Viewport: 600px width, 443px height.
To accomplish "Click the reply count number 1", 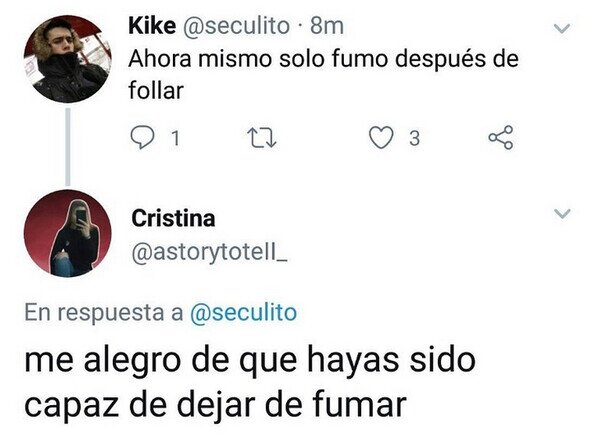I will click(175, 138).
